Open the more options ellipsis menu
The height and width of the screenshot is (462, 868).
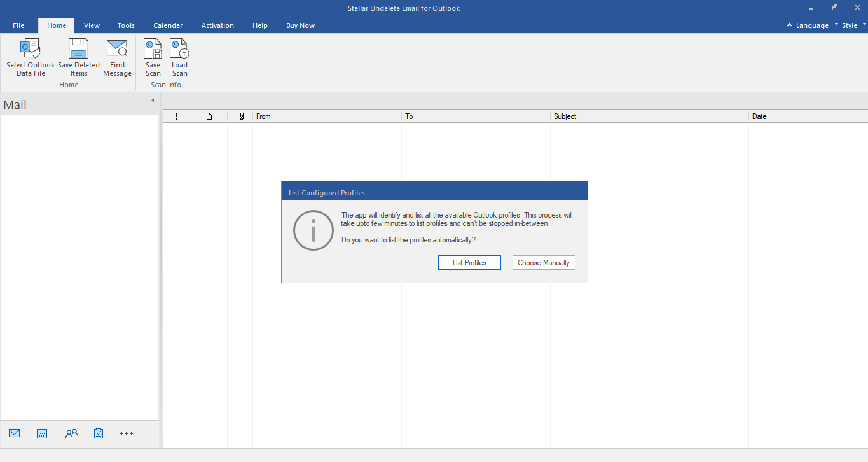[126, 433]
